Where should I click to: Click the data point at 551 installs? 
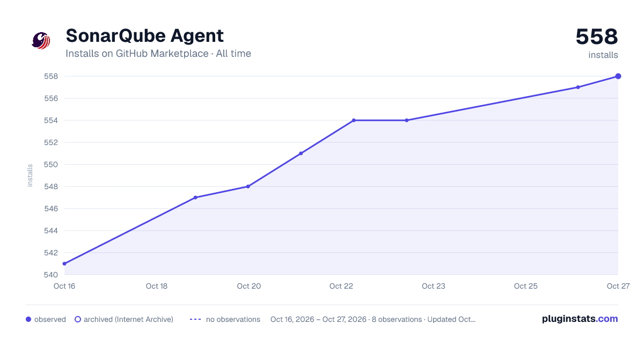[x=301, y=153]
